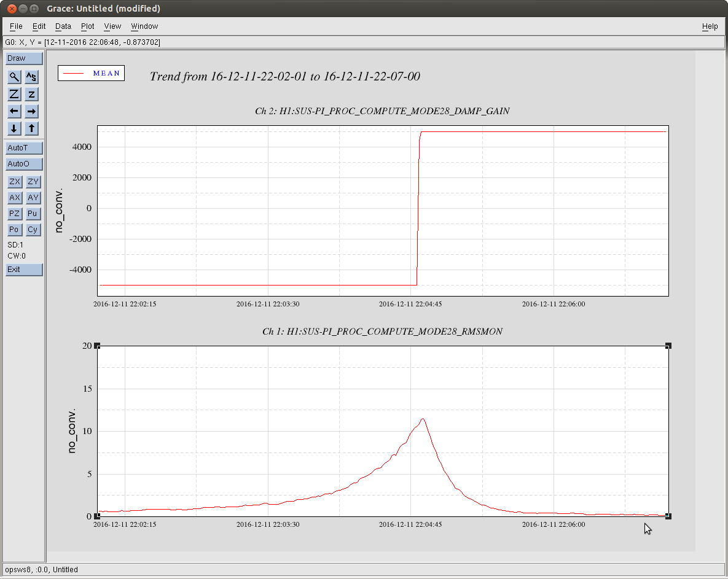
Task: Click the 22:06:00 tick label under RMSMON graph
Action: (554, 525)
